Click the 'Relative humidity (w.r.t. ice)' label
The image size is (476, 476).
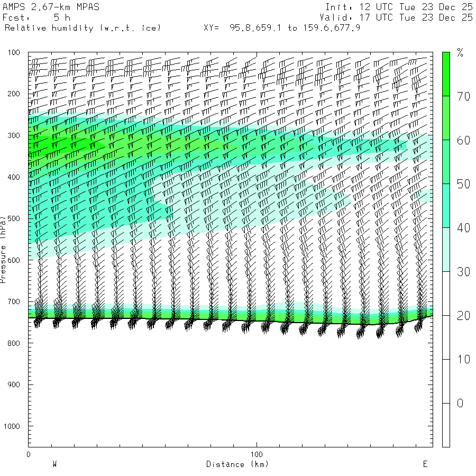coord(83,28)
